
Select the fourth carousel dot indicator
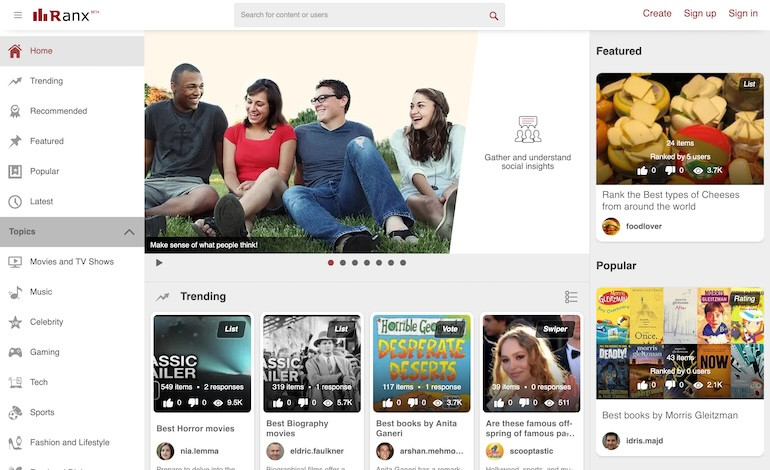(367, 263)
